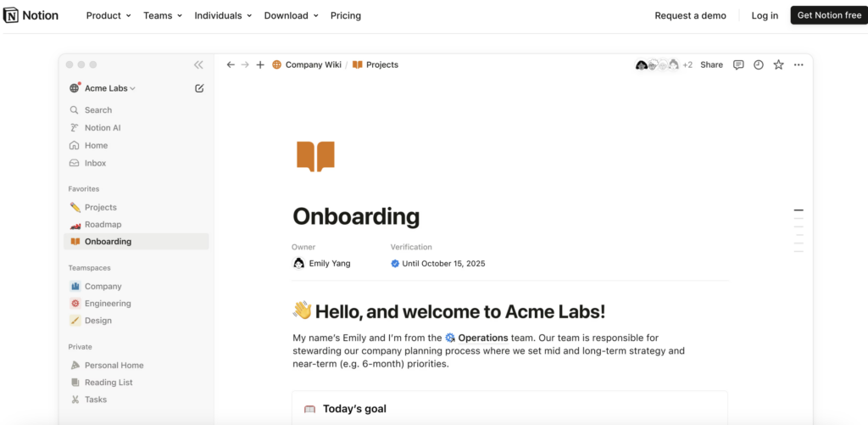Click Get Notion free button
Viewport: 868px width, 425px height.
(829, 15)
